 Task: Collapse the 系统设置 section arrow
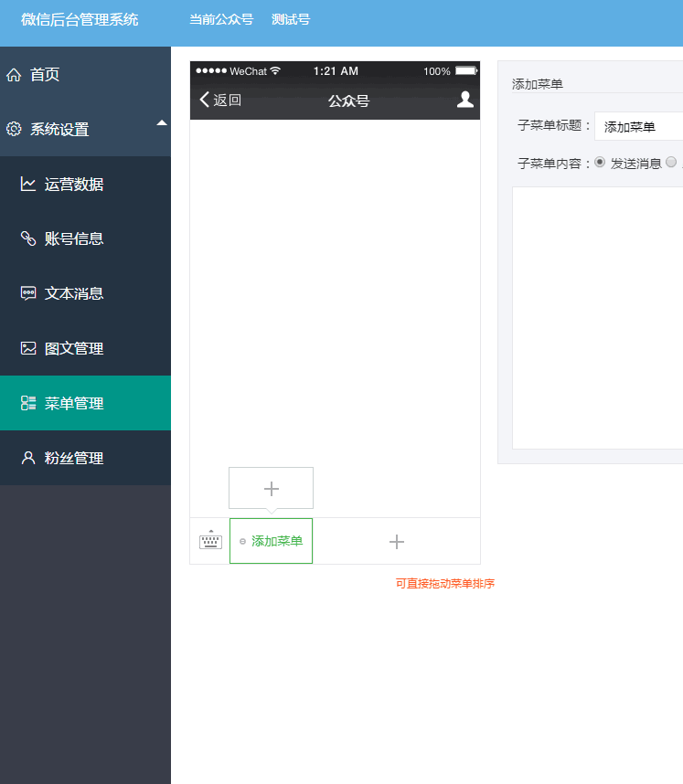point(161,122)
